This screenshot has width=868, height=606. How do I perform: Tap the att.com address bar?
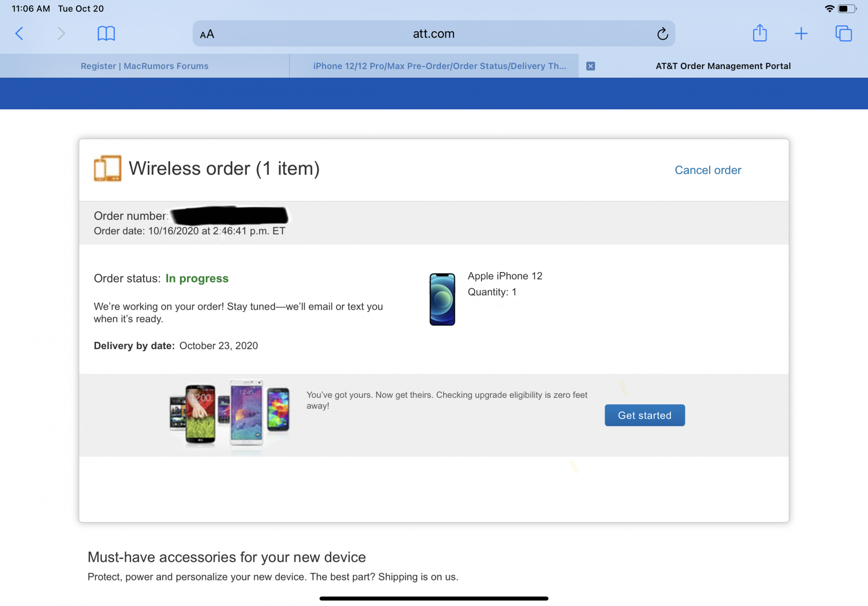pyautogui.click(x=434, y=33)
